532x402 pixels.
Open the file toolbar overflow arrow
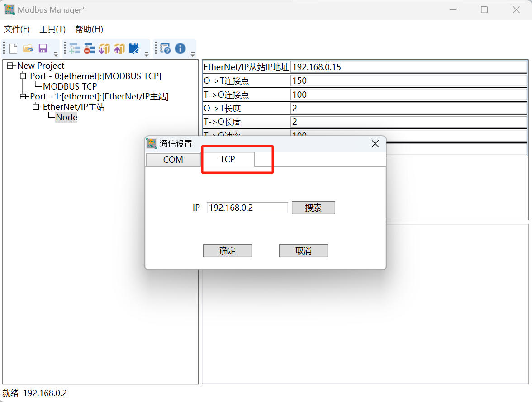point(56,54)
